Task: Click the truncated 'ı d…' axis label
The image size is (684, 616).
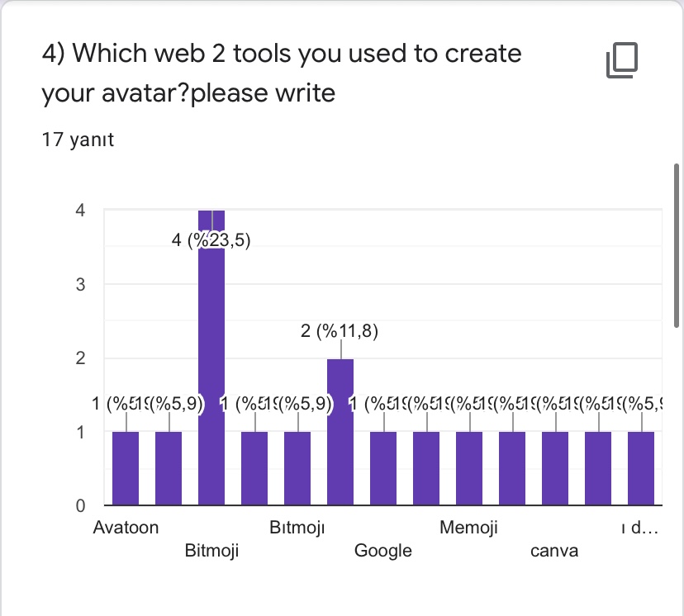Action: coord(639,527)
